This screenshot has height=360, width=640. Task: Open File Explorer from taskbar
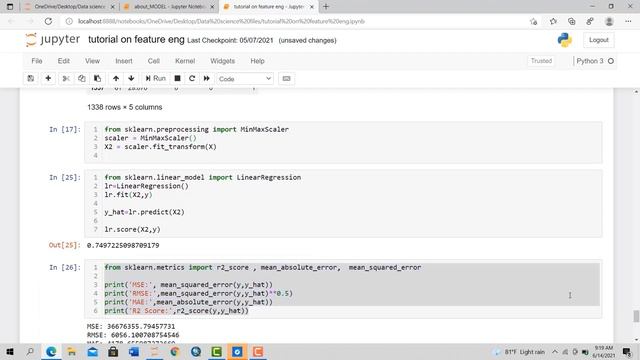pyautogui.click(x=72, y=351)
